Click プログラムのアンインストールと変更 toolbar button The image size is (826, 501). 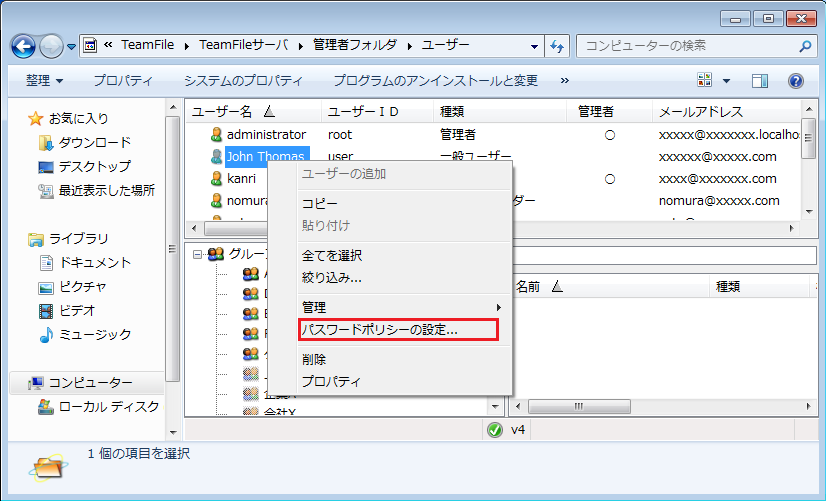[435, 80]
